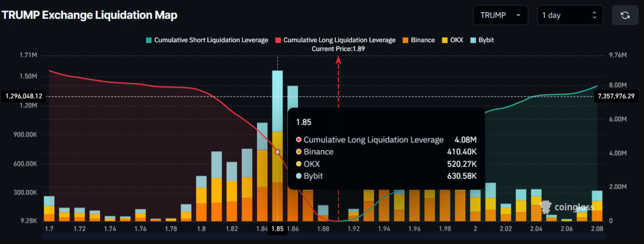Click the 1,296,048.12 left axis value label
This screenshot has width=644, height=244.
tap(24, 96)
